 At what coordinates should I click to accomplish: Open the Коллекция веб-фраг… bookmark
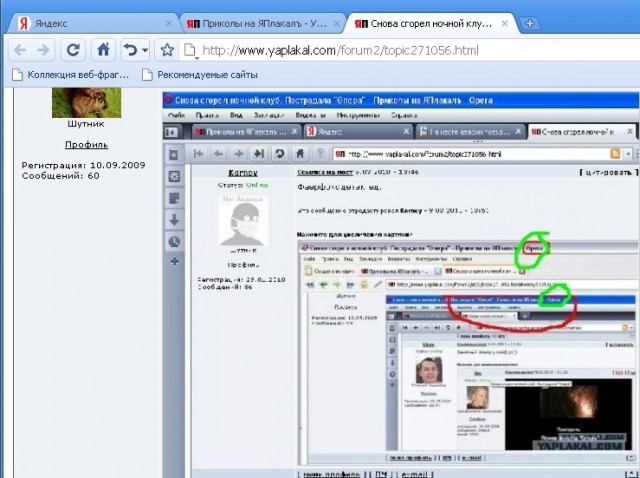pyautogui.click(x=71, y=75)
